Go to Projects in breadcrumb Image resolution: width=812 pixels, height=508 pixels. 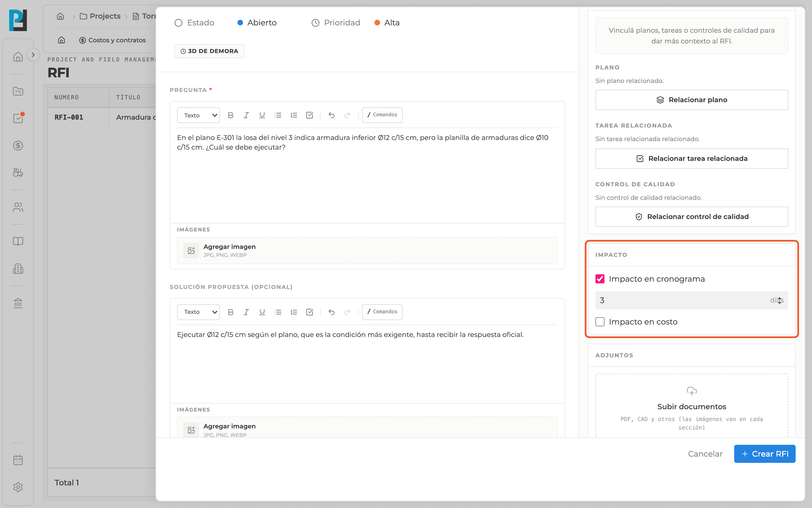[100, 16]
